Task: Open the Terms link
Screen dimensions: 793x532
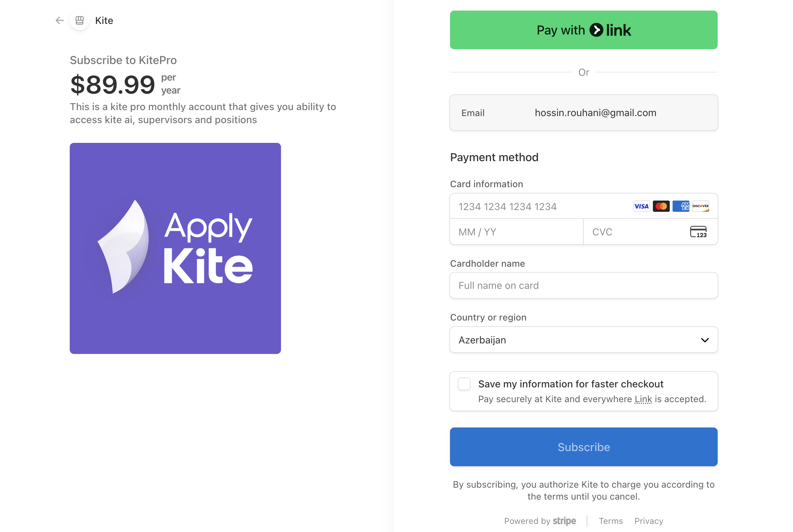Action: point(611,521)
